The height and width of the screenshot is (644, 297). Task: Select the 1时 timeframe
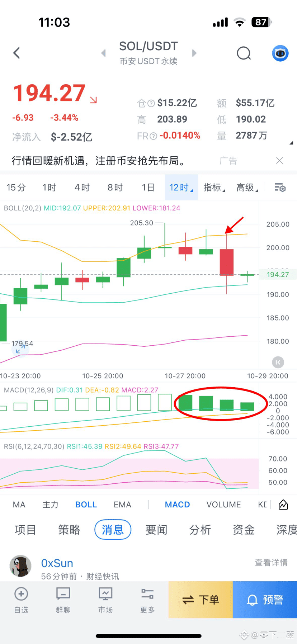49,188
